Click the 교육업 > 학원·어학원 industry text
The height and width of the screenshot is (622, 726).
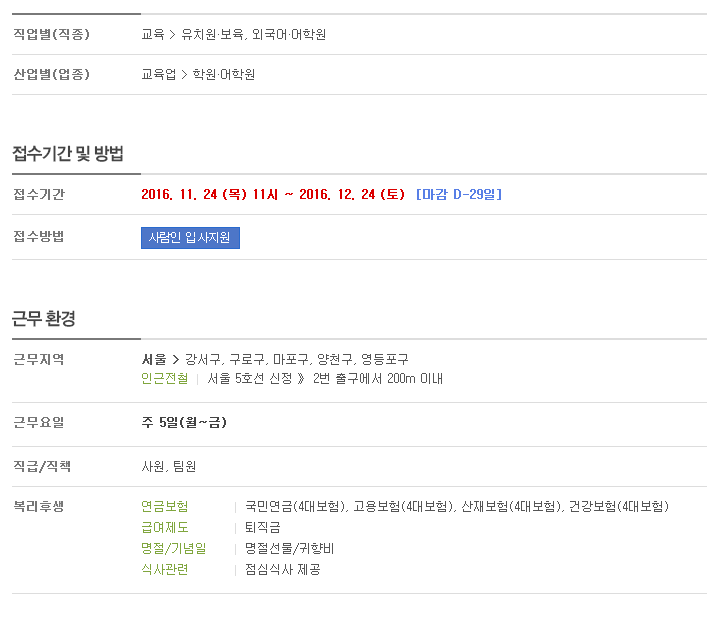point(198,74)
